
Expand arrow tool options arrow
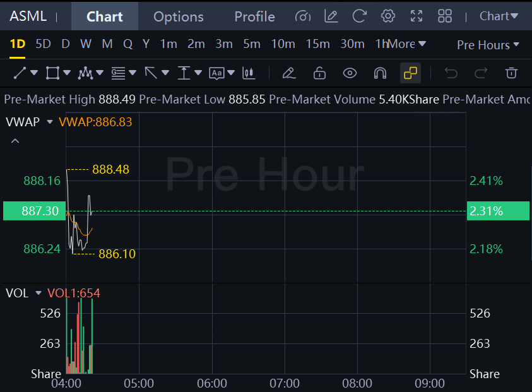pos(165,73)
